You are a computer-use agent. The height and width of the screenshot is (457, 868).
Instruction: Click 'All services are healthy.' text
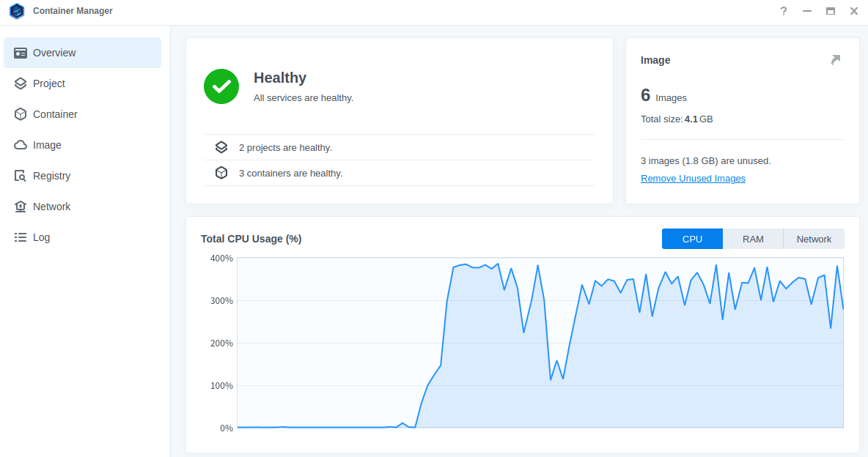(304, 98)
